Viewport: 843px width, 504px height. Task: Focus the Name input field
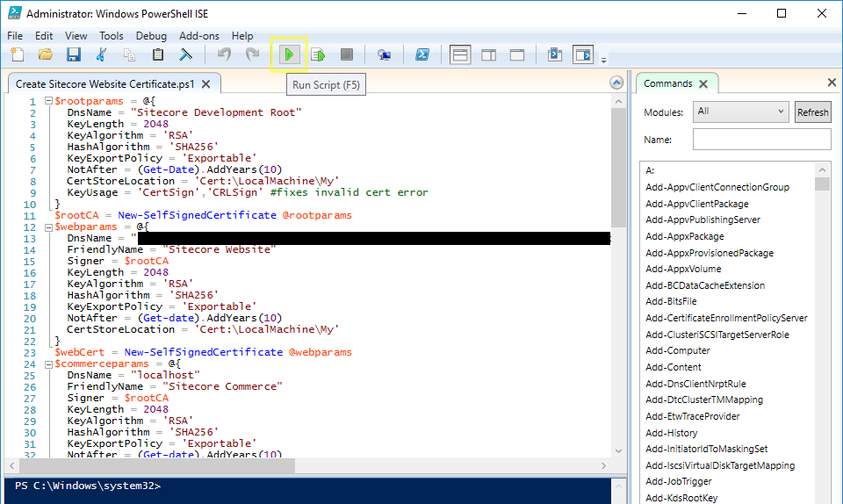[762, 139]
